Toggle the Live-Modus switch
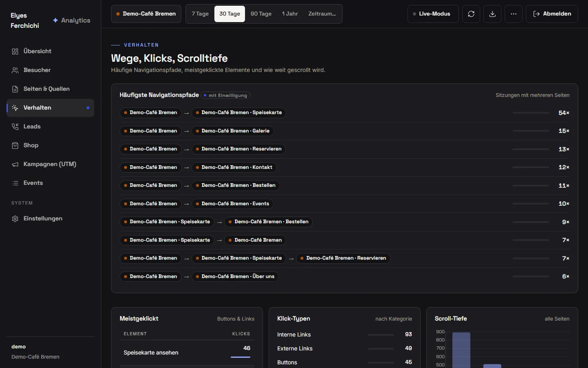The image size is (588, 368). coord(433,14)
